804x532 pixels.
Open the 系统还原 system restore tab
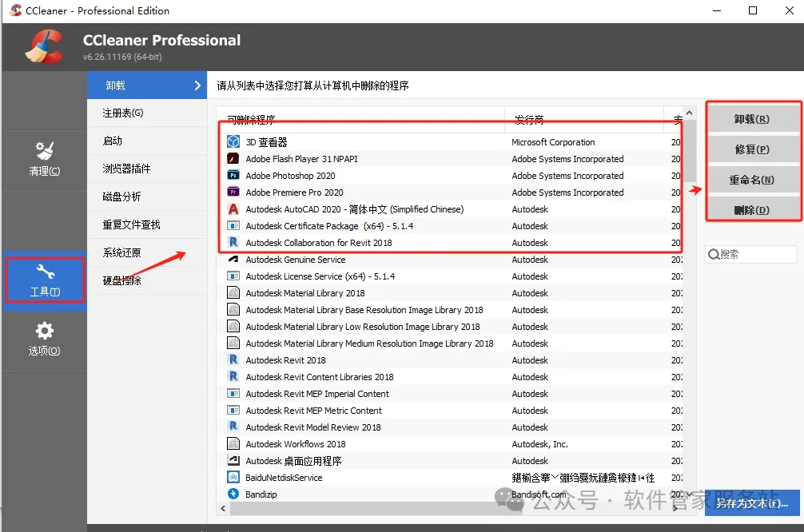pyautogui.click(x=146, y=252)
